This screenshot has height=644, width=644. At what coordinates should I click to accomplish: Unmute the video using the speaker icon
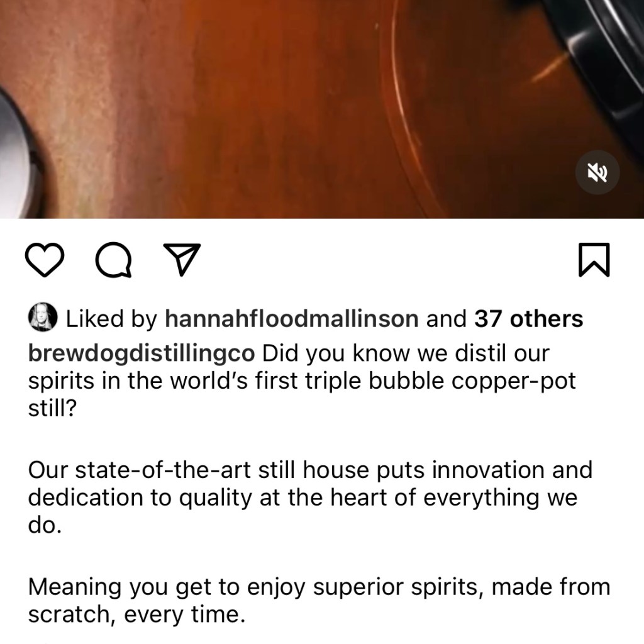coord(597,172)
